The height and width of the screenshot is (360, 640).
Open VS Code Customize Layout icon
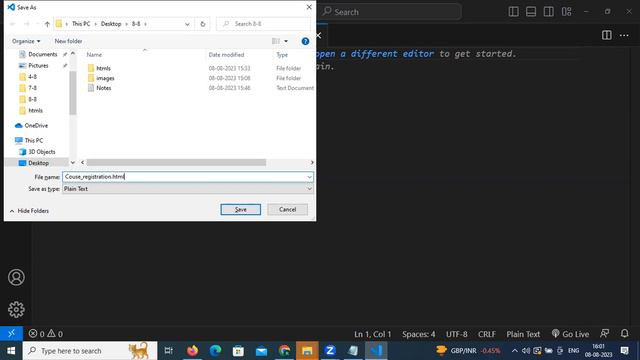567,11
